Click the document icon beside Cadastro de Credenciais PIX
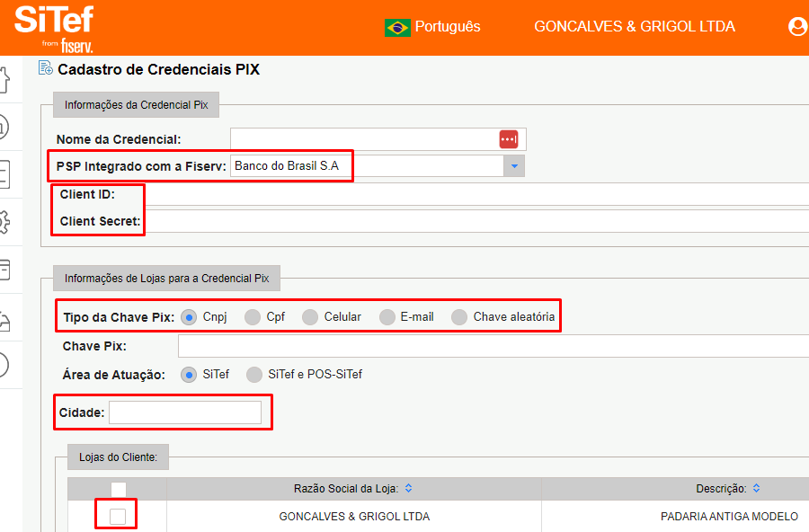Screen dimensions: 809x532 pos(46,67)
